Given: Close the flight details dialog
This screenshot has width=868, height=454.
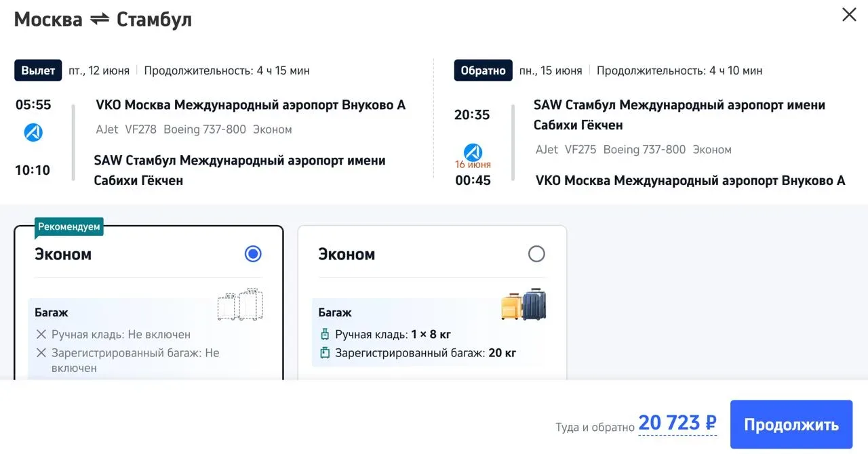Looking at the screenshot, I should (x=848, y=15).
